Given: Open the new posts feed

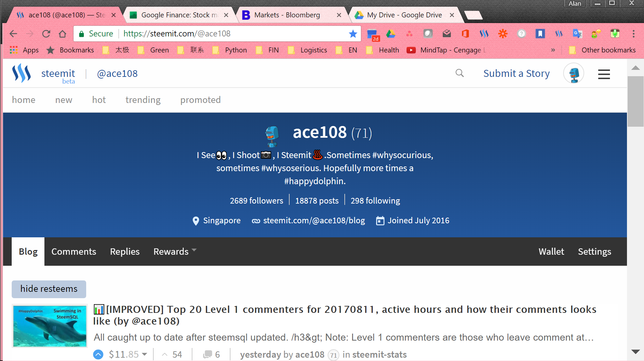Looking at the screenshot, I should coord(64,100).
